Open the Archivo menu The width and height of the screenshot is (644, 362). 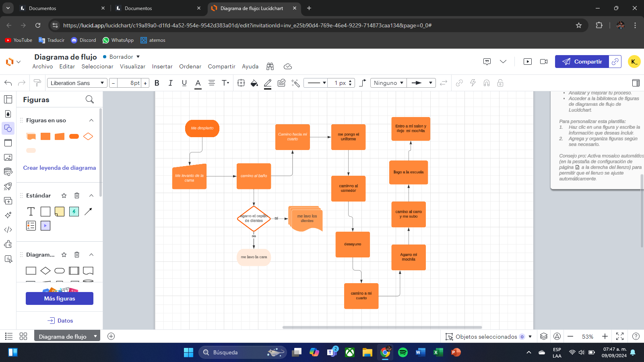click(43, 66)
